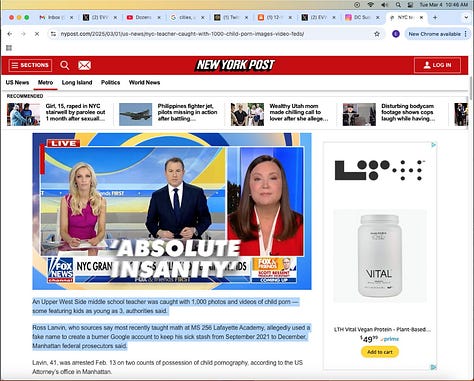
Task: Click New Chrome available update button
Action: pyautogui.click(x=434, y=34)
